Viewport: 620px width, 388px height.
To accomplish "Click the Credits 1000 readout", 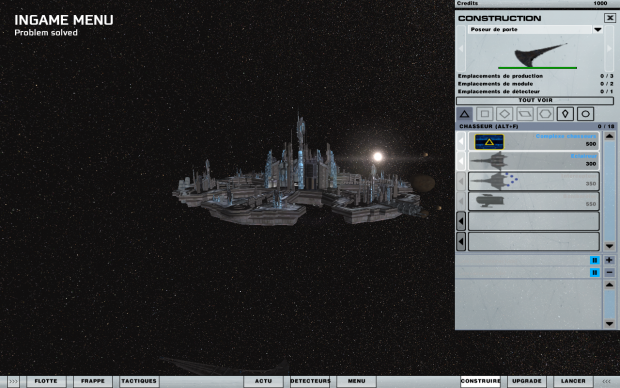I will coord(532,3).
